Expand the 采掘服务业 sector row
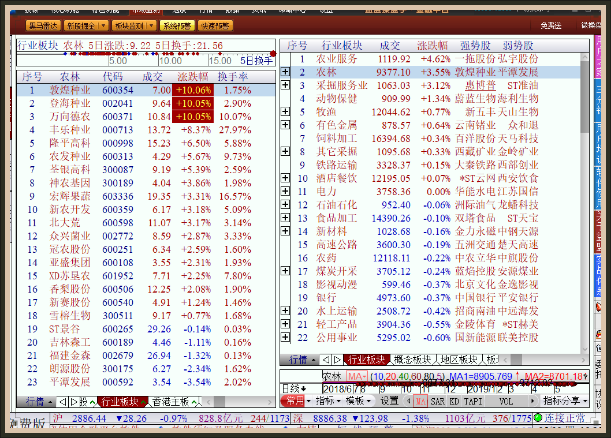The width and height of the screenshot is (611, 438). coord(286,85)
